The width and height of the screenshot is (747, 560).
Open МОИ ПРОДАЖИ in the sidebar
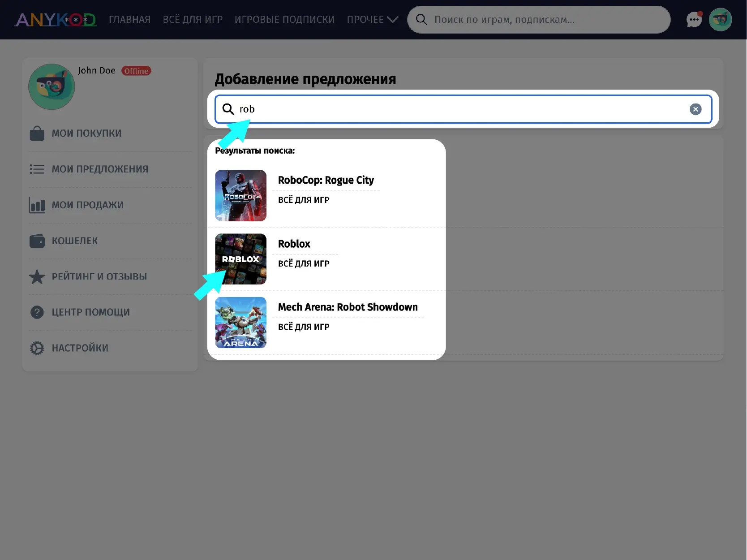coord(88,205)
